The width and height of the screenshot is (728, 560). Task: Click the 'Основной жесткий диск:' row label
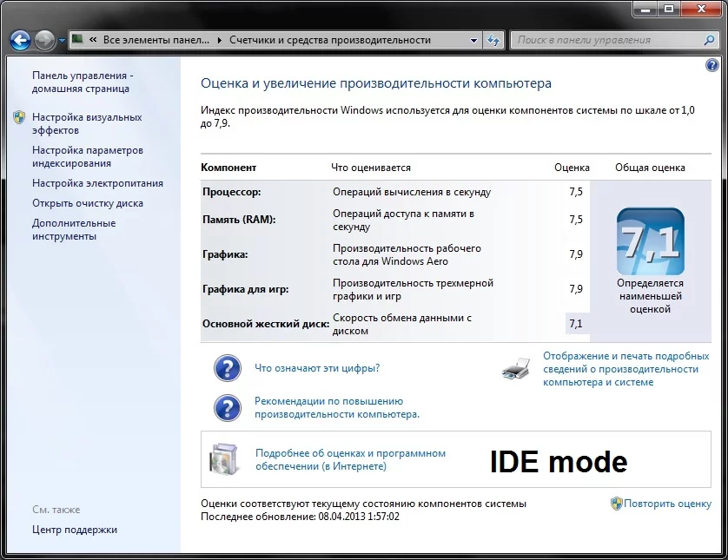tap(266, 324)
